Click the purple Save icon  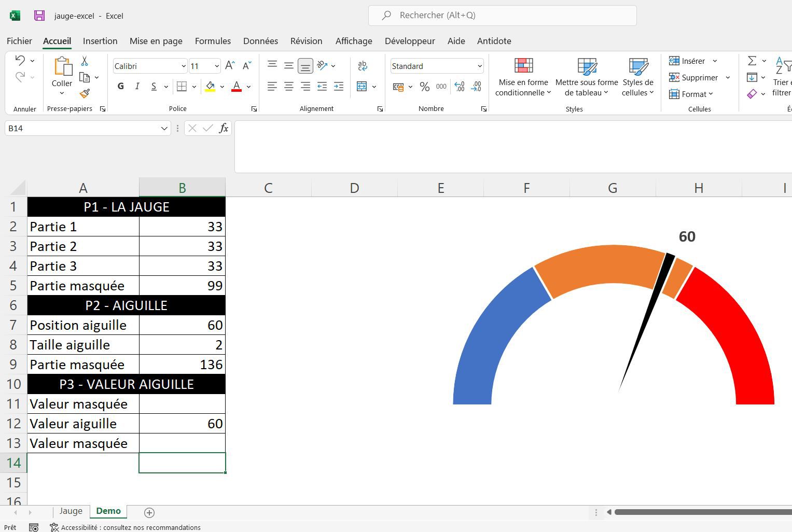coord(39,16)
